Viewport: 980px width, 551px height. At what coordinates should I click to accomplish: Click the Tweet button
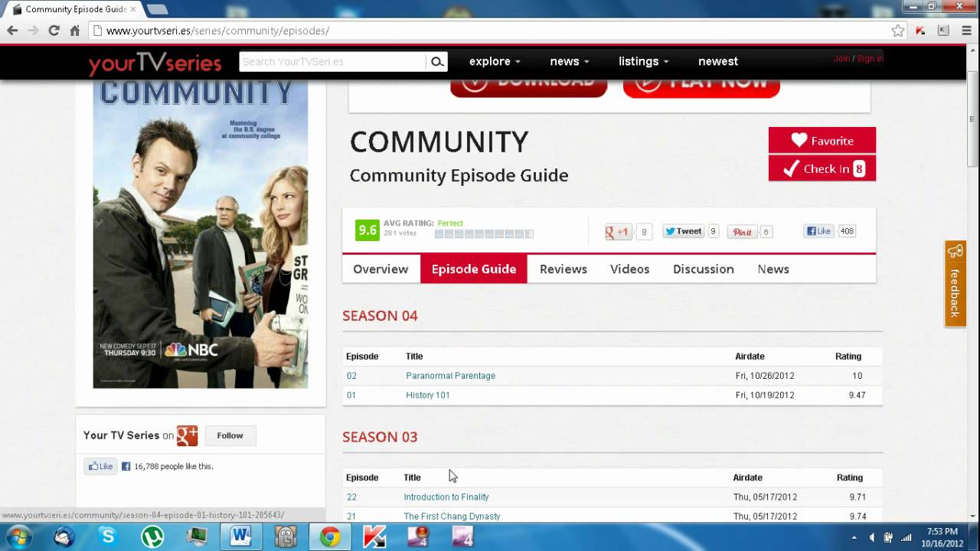[x=683, y=231]
